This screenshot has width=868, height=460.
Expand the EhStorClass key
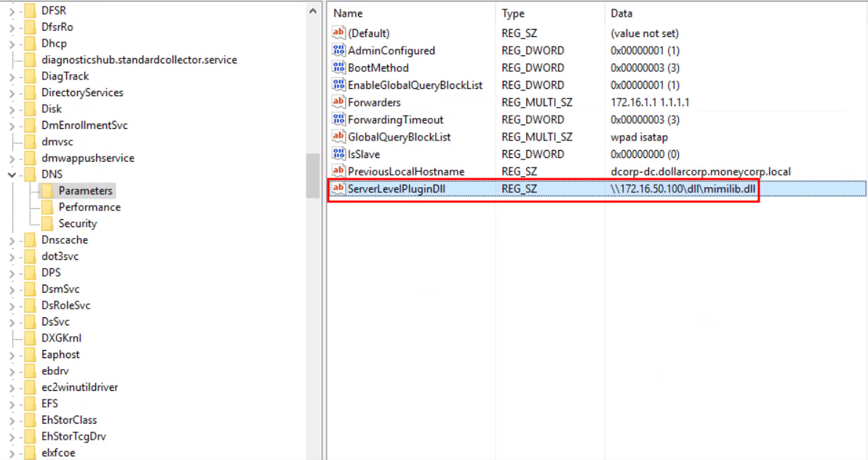[12, 420]
